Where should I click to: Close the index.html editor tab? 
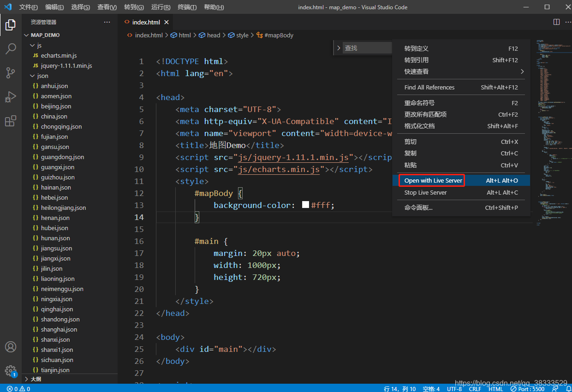coord(167,22)
